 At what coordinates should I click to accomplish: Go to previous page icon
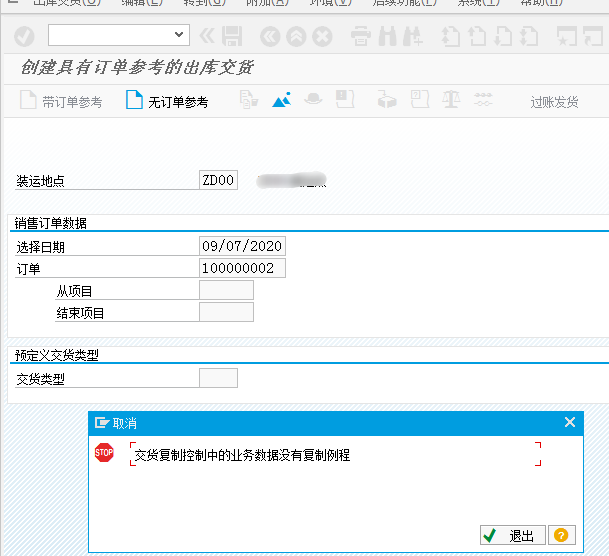[477, 36]
